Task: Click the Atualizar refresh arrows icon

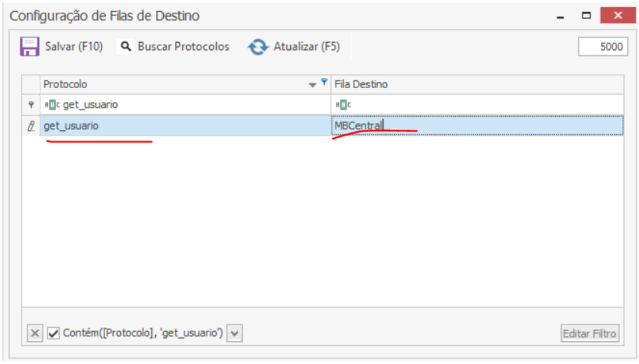Action: click(x=258, y=47)
